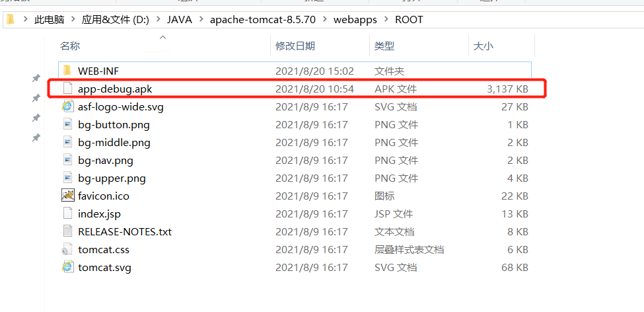Click the 22 KB size value
Viewport: 644px width, 312px height.
click(515, 196)
